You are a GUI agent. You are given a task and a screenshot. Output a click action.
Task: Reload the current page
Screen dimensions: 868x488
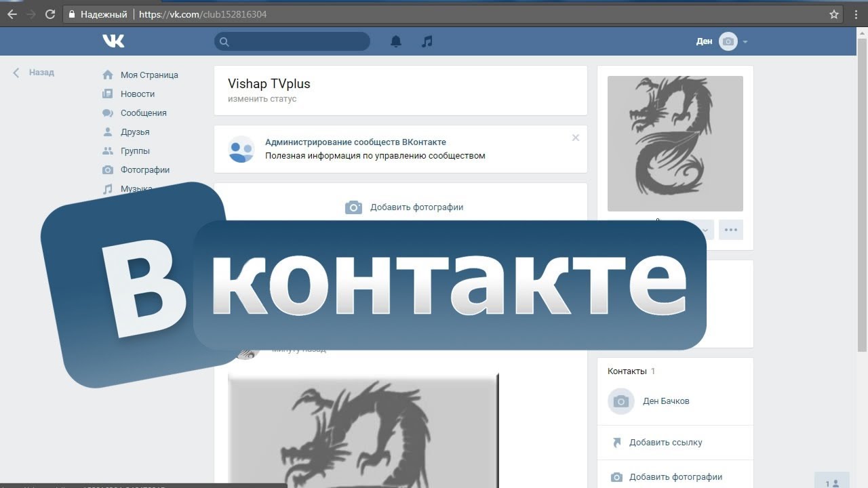(50, 14)
